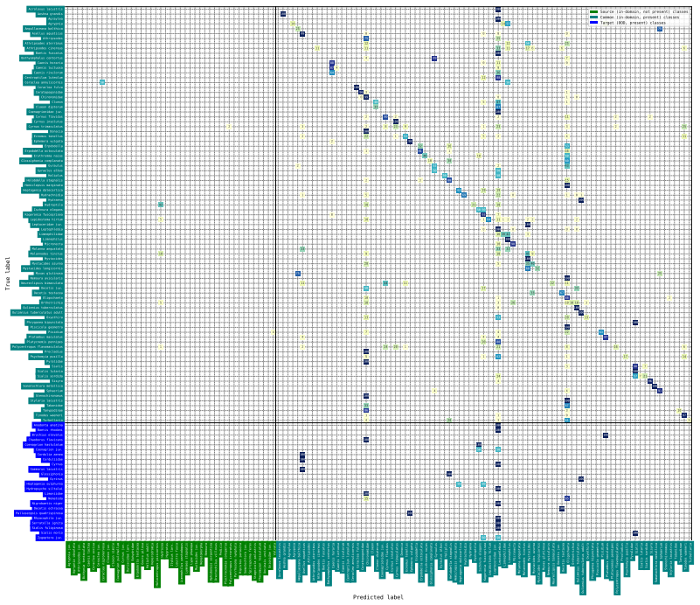The width and height of the screenshot is (700, 605).
Task: Select the blue "Anodonta anatina" row label
Action: [x=48, y=425]
